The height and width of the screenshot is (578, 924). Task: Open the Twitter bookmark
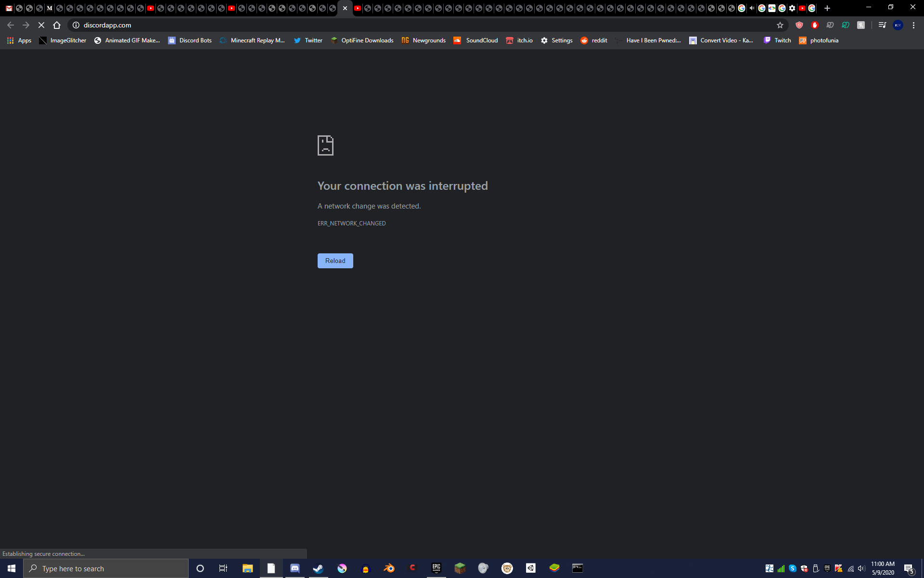pyautogui.click(x=308, y=40)
